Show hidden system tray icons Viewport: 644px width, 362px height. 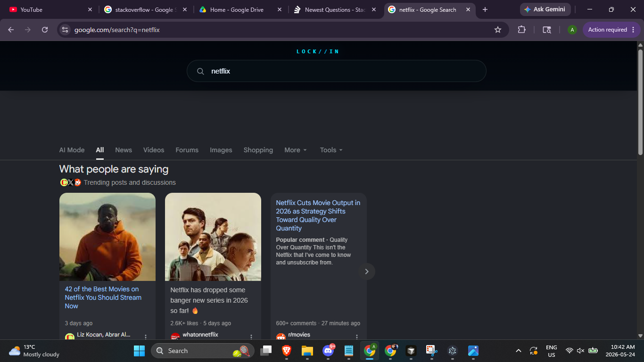pyautogui.click(x=519, y=351)
